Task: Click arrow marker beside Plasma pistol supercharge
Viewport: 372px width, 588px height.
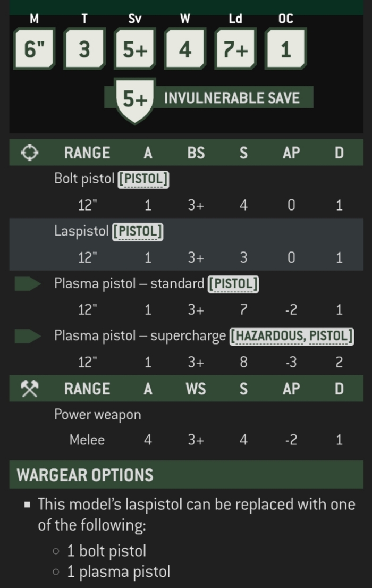Action: click(x=28, y=336)
